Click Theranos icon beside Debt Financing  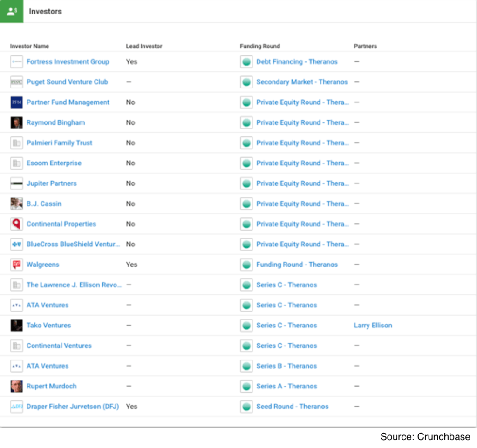(246, 62)
